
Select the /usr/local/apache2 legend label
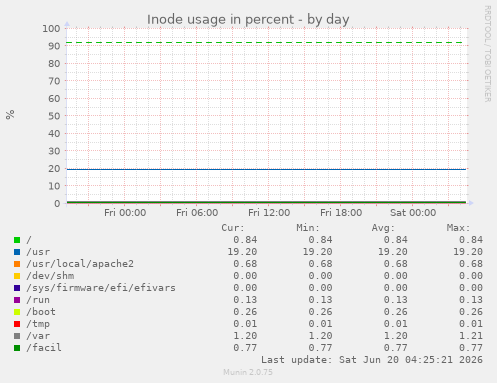tap(80, 264)
